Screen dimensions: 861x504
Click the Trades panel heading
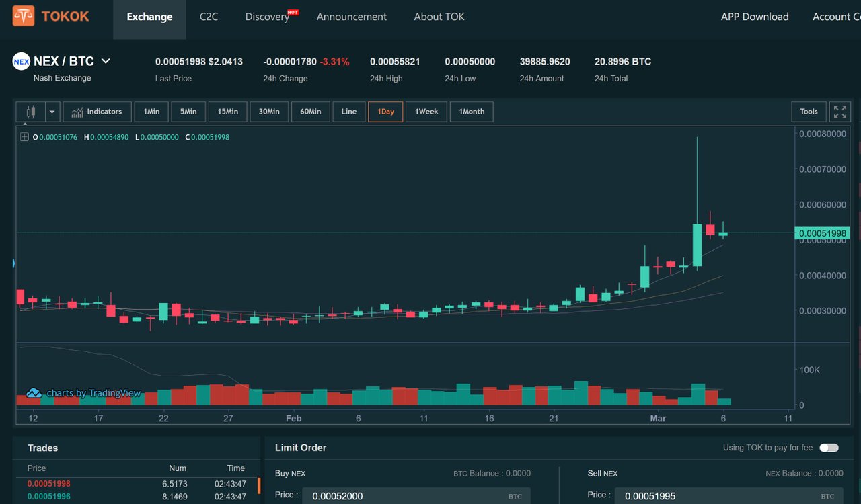tap(43, 448)
